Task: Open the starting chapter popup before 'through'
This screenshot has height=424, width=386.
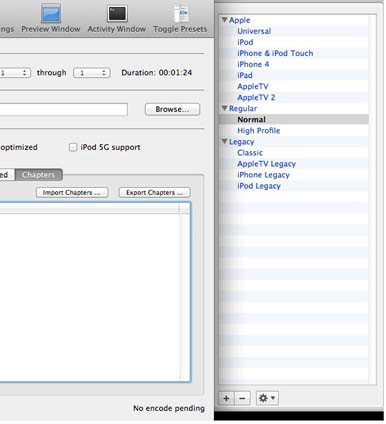Action: point(14,73)
